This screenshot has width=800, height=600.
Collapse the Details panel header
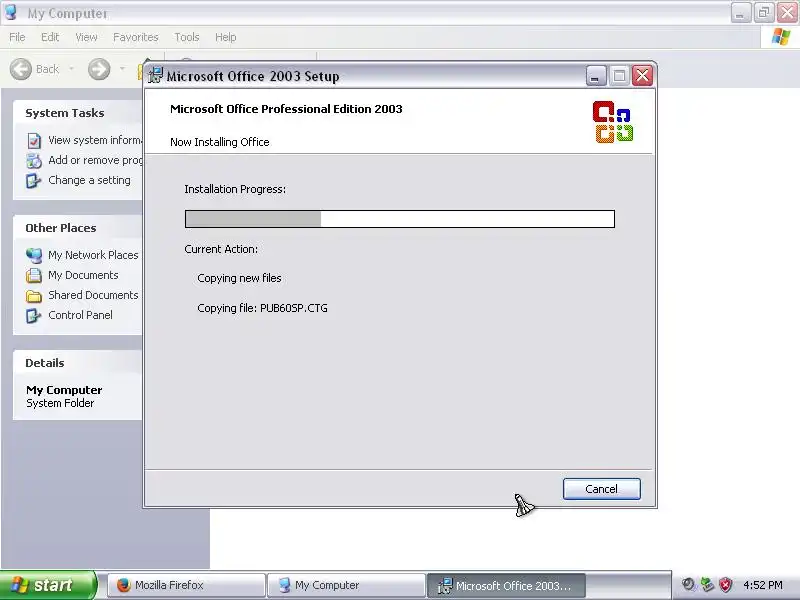78,363
